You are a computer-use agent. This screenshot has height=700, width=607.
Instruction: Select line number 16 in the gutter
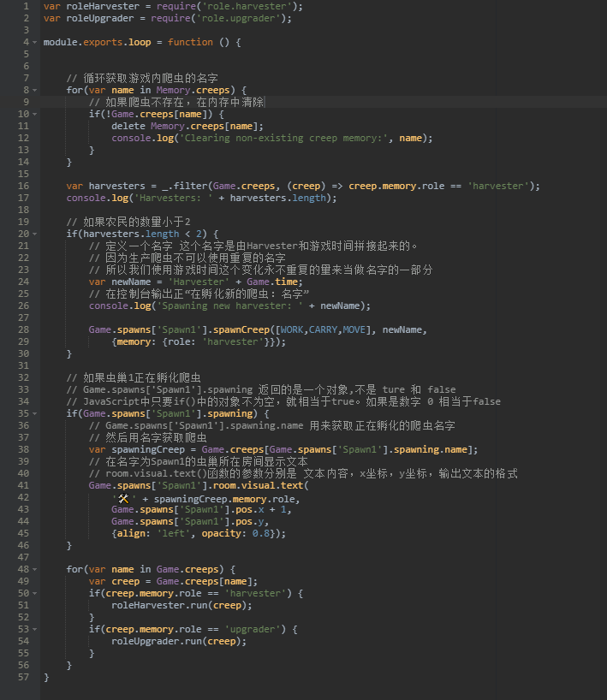click(23, 186)
